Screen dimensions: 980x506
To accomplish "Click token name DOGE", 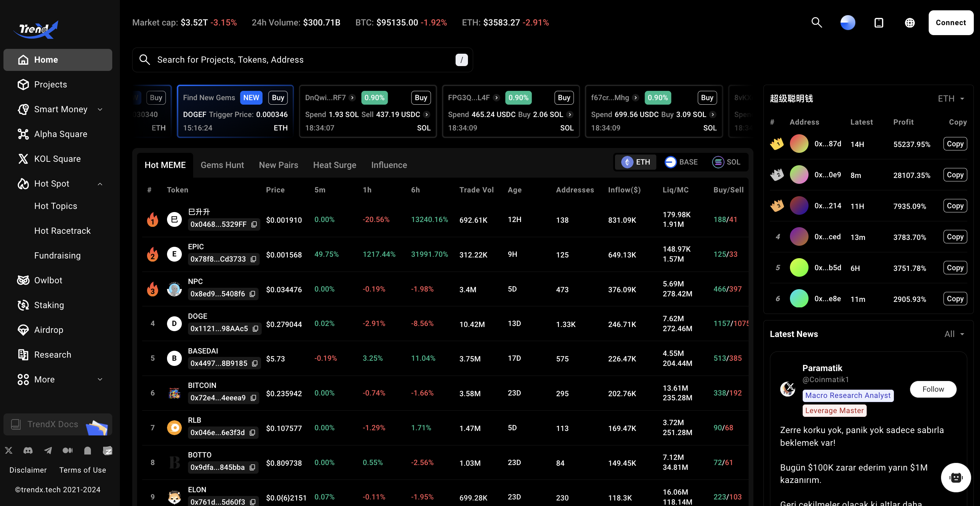I will point(197,316).
